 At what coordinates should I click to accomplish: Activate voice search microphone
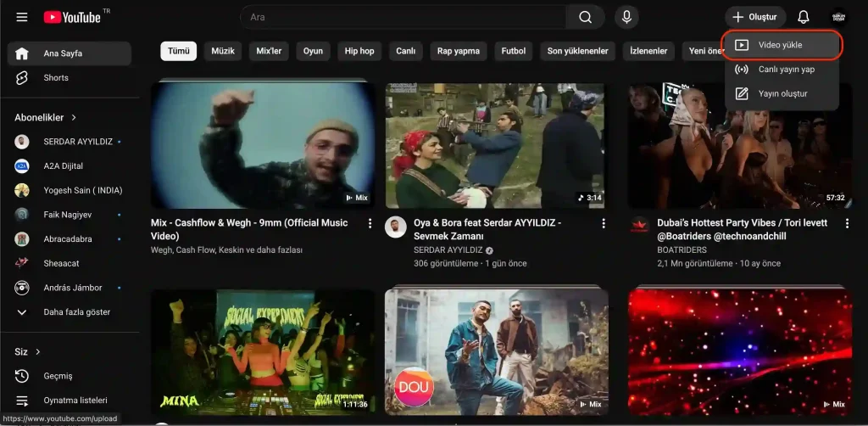(x=627, y=17)
